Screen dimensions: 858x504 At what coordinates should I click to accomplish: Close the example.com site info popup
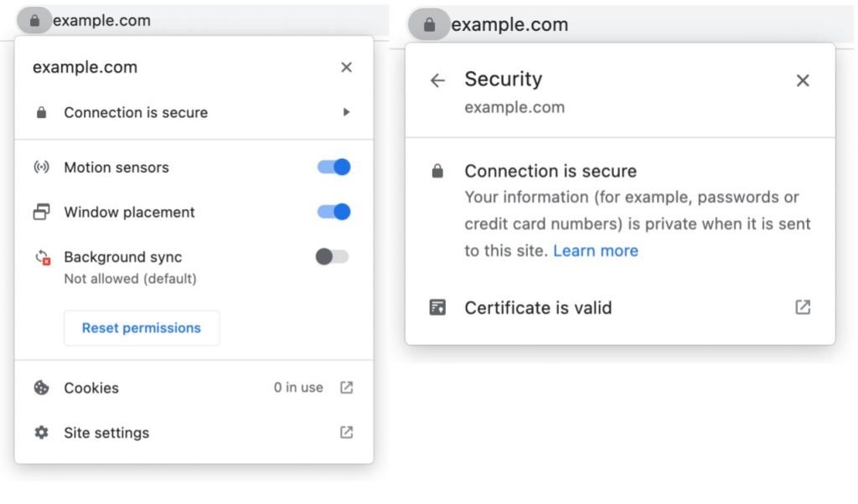tap(346, 68)
